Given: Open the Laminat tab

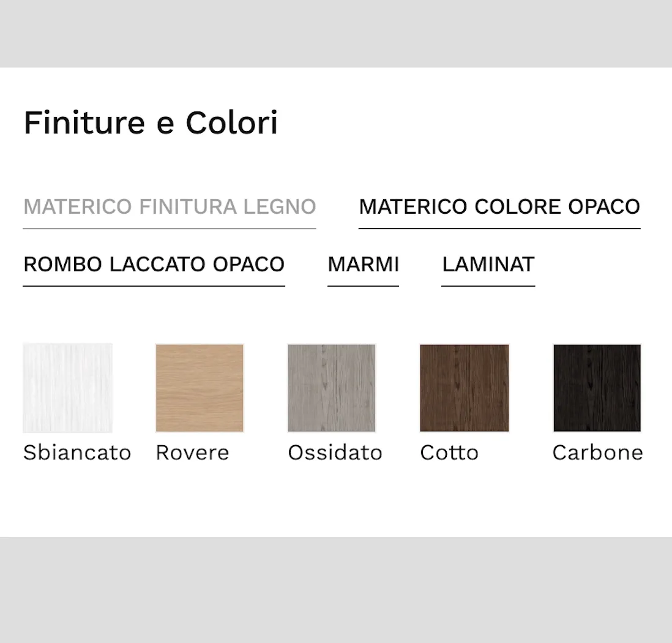Looking at the screenshot, I should click(488, 265).
